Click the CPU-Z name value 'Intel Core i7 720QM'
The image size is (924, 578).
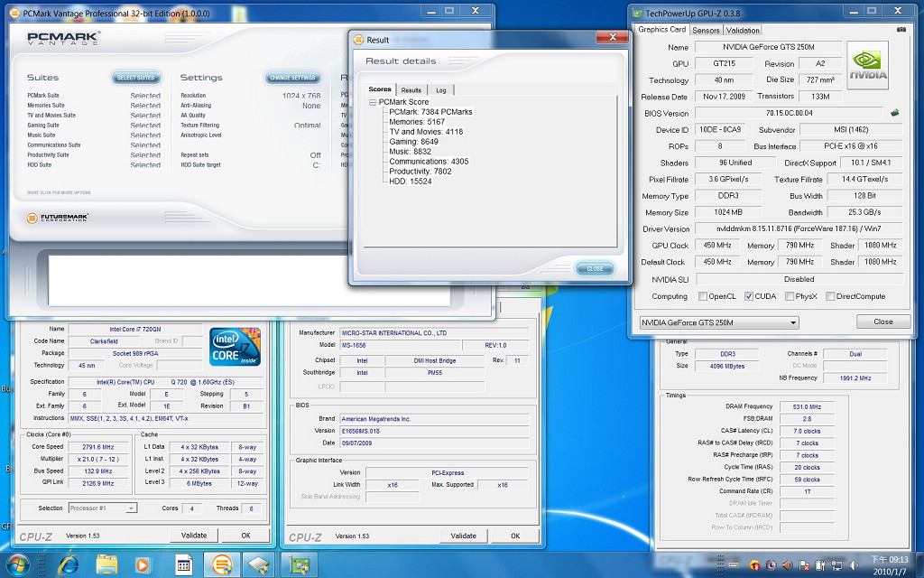click(135, 329)
